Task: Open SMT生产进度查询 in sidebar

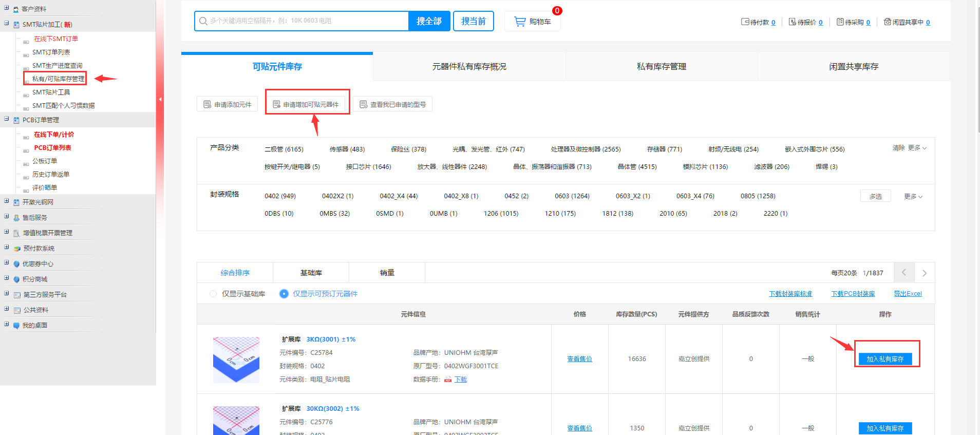Action: tap(57, 65)
